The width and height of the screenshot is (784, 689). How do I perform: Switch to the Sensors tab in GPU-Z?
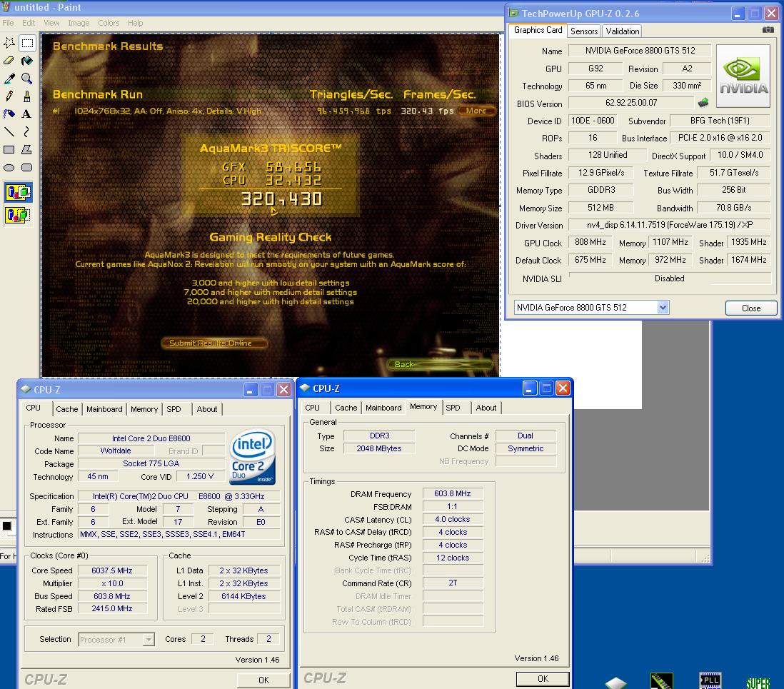pos(584,31)
